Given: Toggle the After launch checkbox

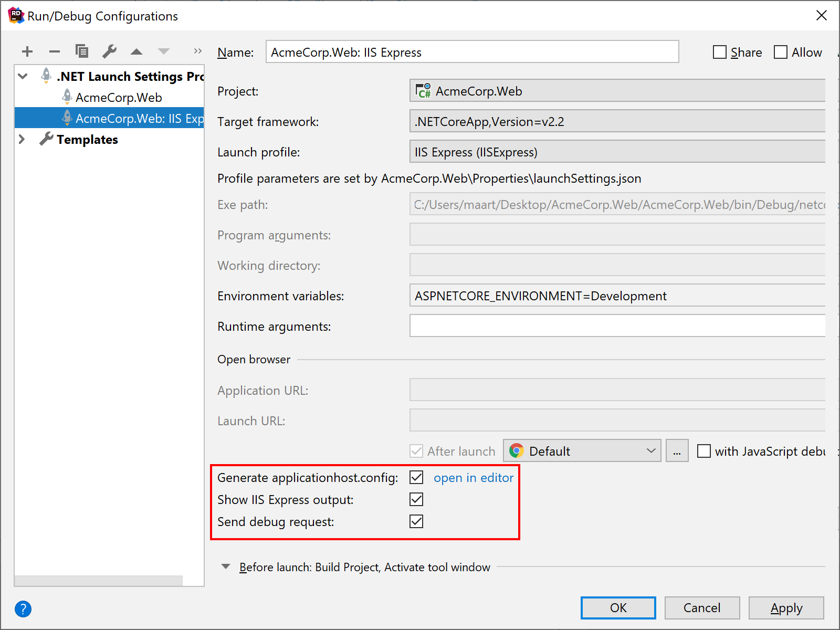Looking at the screenshot, I should [x=416, y=451].
